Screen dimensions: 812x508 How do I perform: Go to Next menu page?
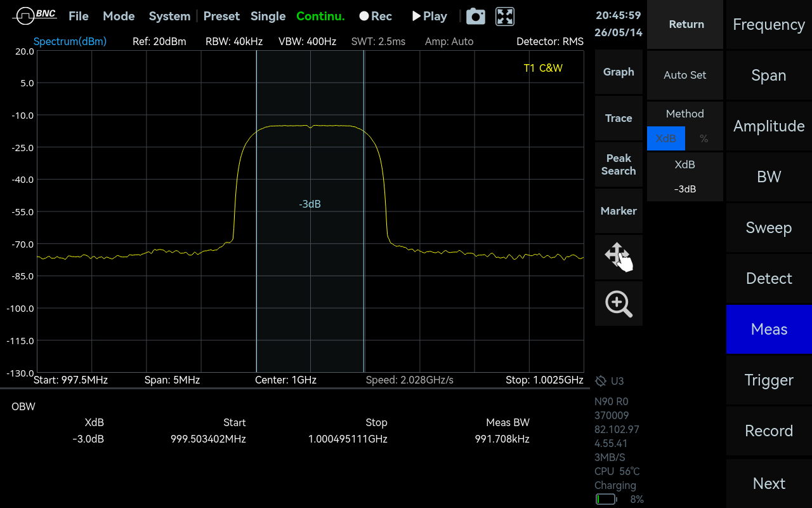tap(769, 483)
